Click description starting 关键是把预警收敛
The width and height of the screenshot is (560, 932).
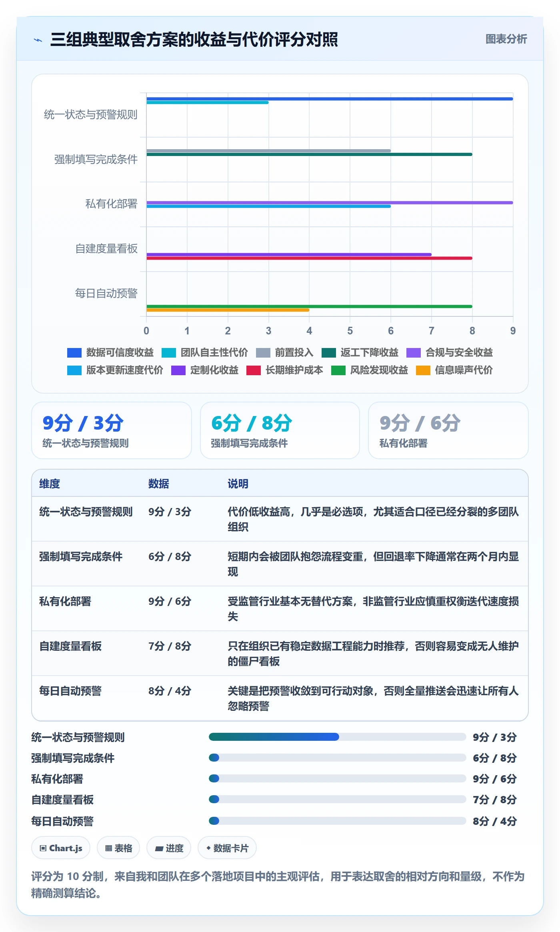tap(373, 698)
